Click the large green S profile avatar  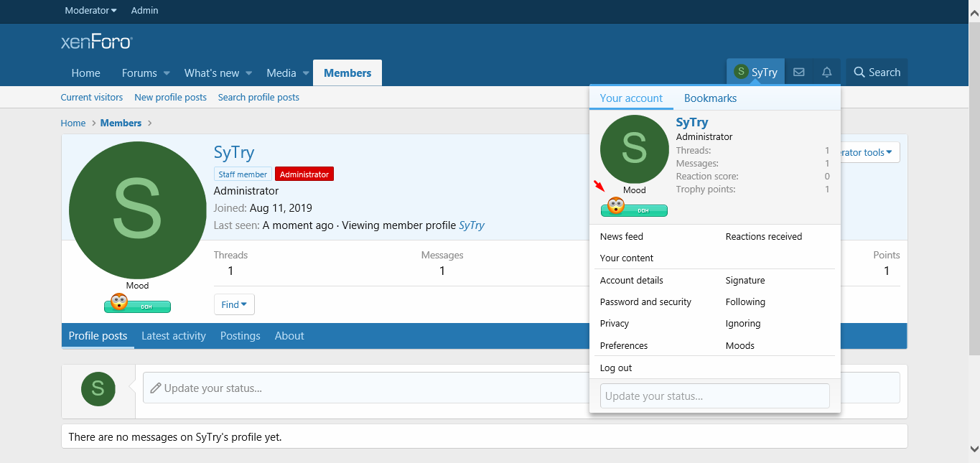pyautogui.click(x=137, y=210)
